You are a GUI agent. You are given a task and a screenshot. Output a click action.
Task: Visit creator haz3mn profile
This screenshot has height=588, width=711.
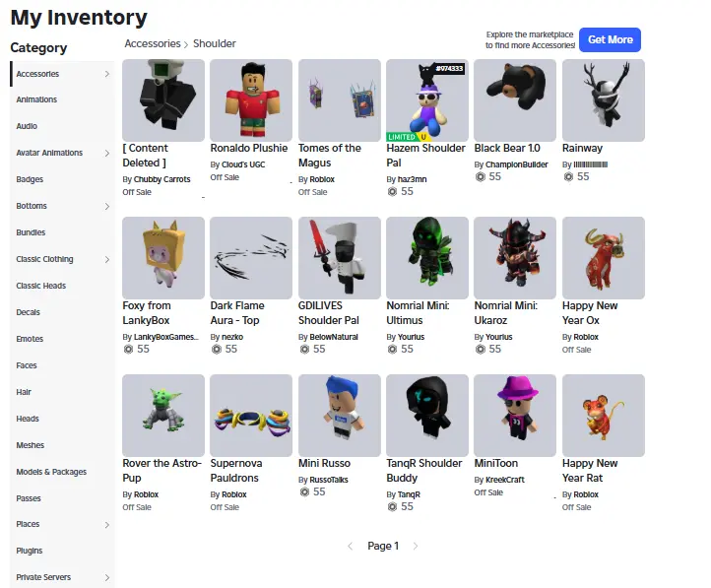point(413,179)
